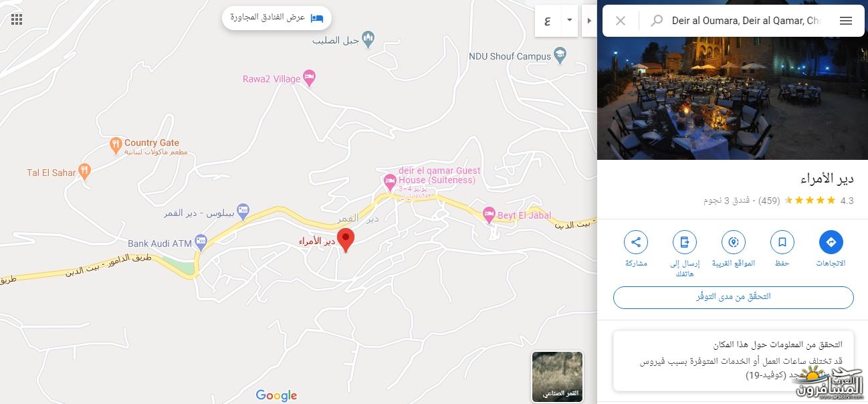The width and height of the screenshot is (868, 404).
Task: Click the Arabic letter input tool button
Action: [x=548, y=20]
